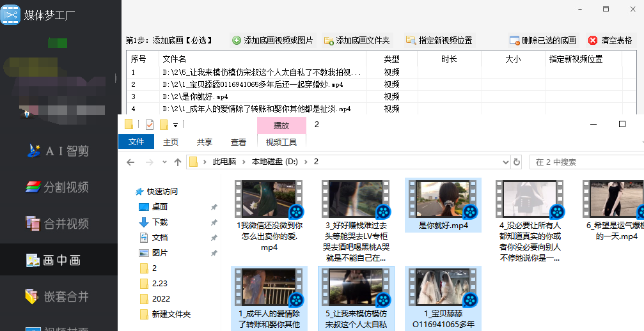Select video 6_希望是运气爆棚 thumbnail
Image resolution: width=644 pixels, height=331 pixels.
tap(614, 199)
